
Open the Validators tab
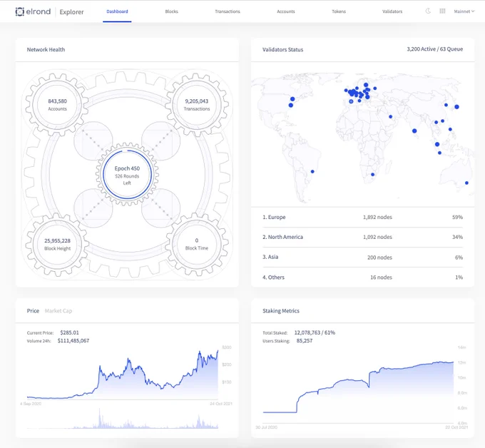pyautogui.click(x=392, y=11)
